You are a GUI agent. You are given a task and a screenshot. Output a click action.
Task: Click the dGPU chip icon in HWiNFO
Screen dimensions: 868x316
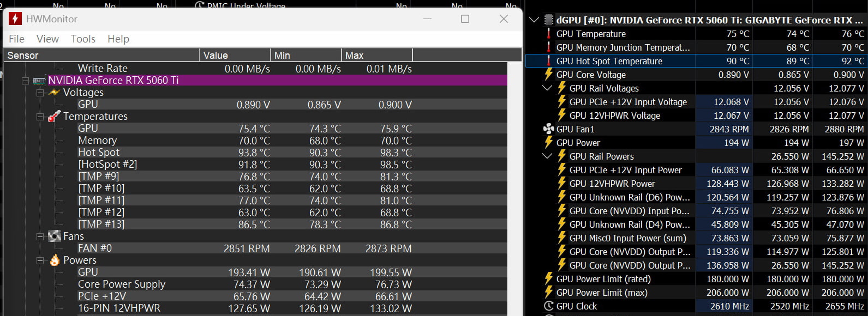(549, 20)
